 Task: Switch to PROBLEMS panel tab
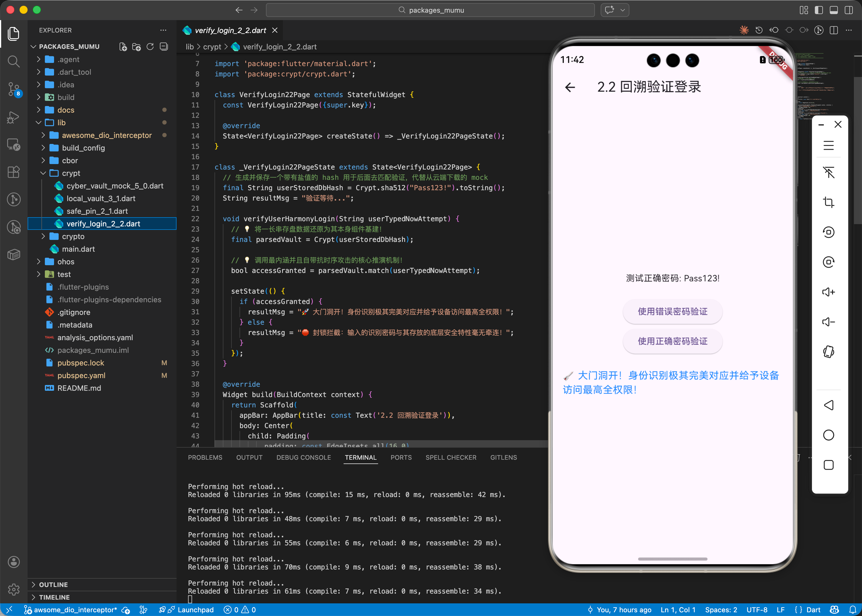tap(205, 457)
